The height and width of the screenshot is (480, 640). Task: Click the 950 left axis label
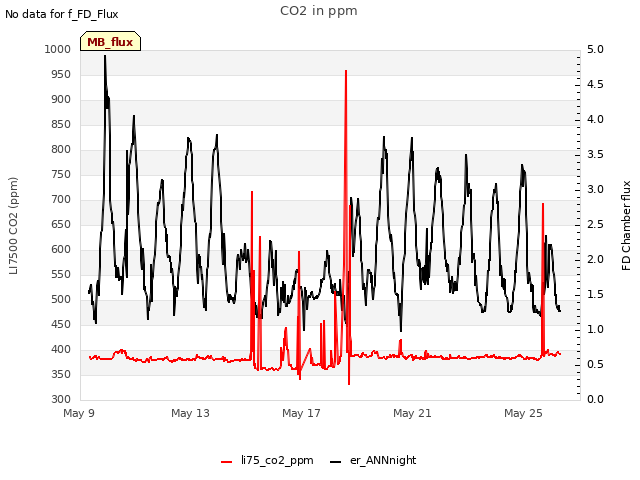pos(61,74)
